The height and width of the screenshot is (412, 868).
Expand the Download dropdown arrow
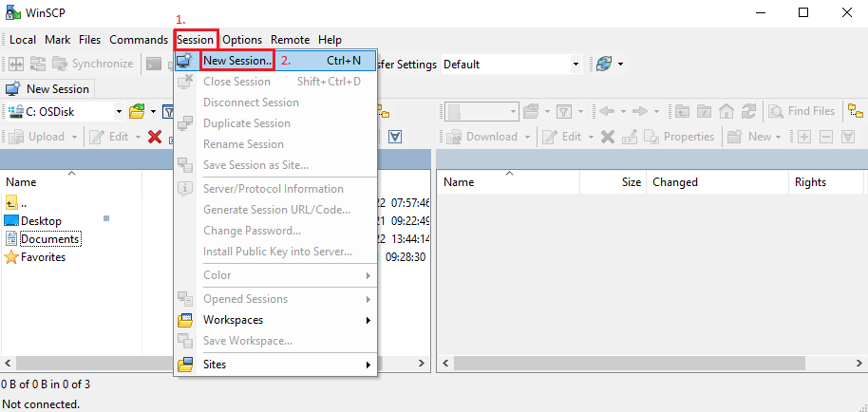pyautogui.click(x=528, y=137)
